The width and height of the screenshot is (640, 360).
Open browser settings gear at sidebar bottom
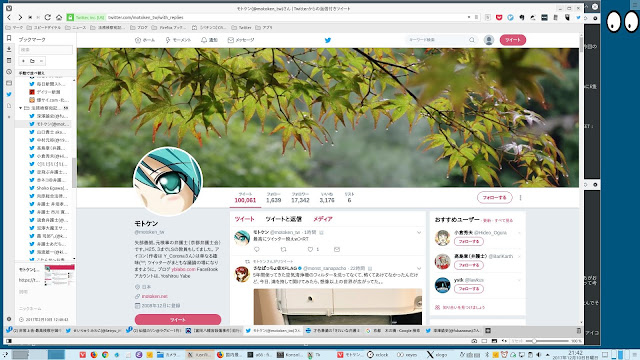coord(9,319)
